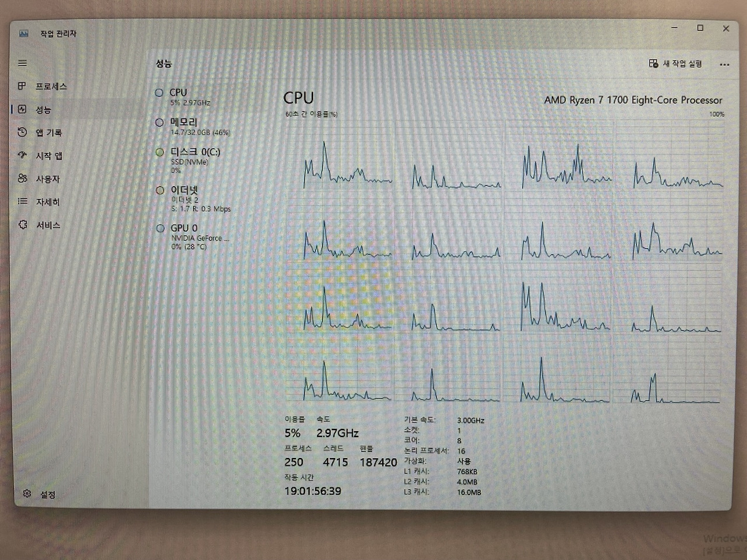Select the 프로세스 sidebar icon
The width and height of the screenshot is (747, 560).
pos(22,86)
